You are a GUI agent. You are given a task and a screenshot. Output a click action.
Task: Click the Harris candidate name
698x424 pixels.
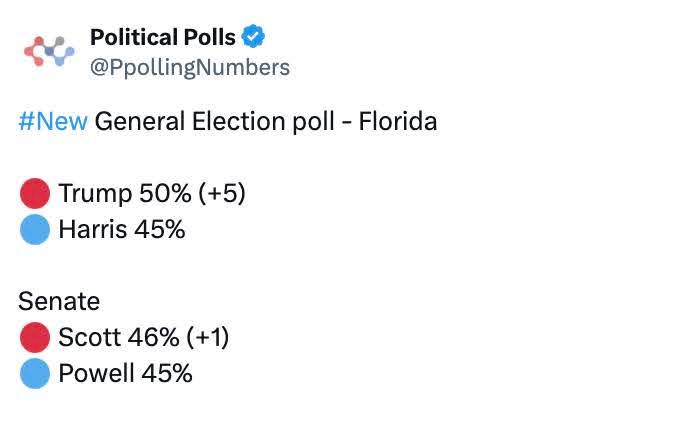click(x=93, y=229)
